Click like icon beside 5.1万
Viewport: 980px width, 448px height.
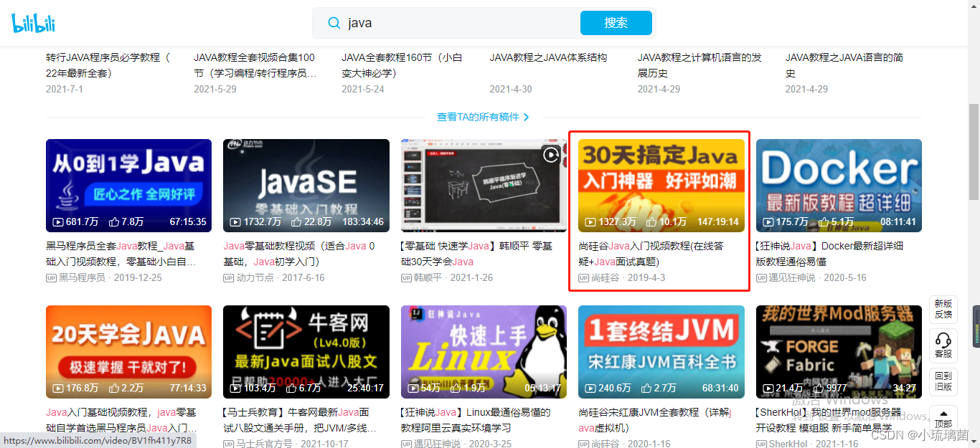[824, 221]
